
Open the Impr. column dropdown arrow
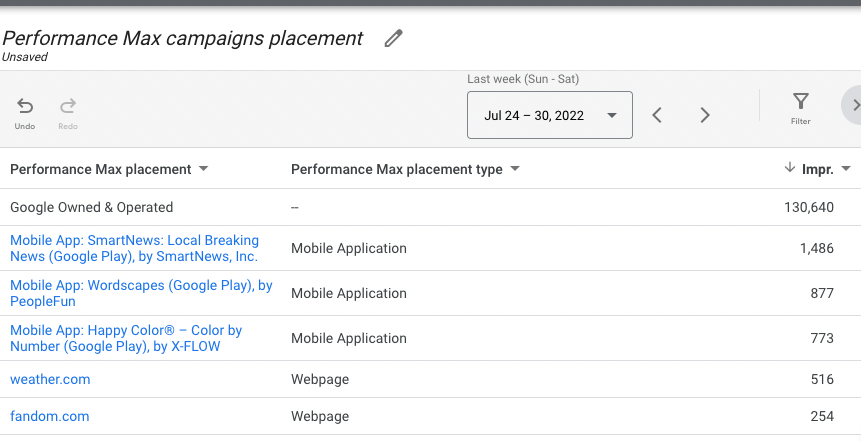[846, 169]
